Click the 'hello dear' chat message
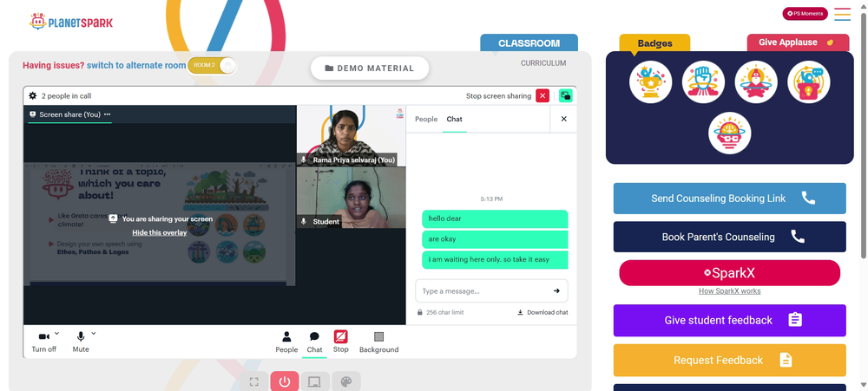This screenshot has width=868, height=391. click(x=495, y=218)
